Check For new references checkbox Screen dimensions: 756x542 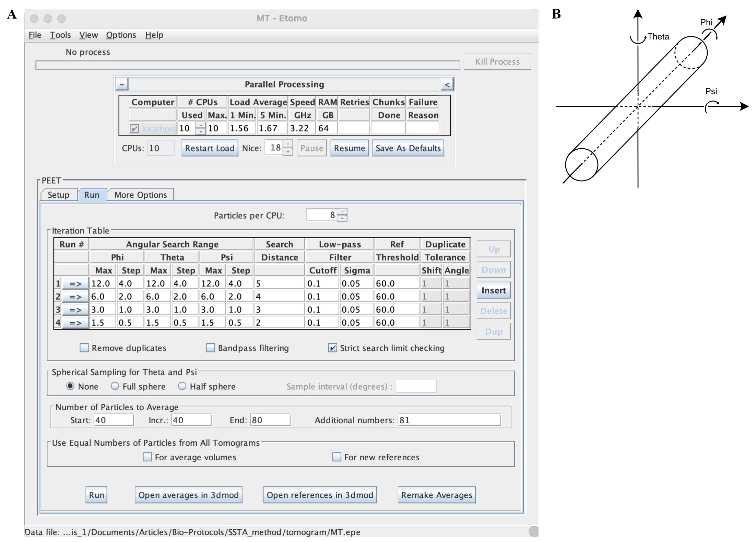[x=337, y=457]
